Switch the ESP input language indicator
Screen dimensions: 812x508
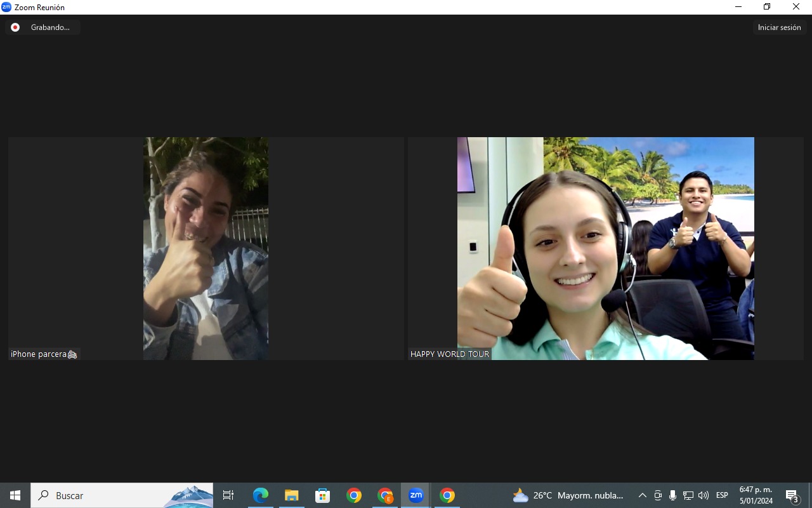click(x=722, y=495)
